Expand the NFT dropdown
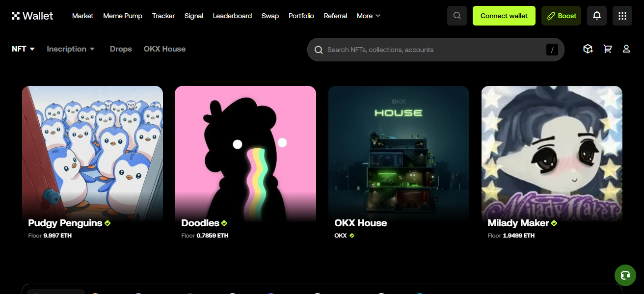 click(23, 49)
